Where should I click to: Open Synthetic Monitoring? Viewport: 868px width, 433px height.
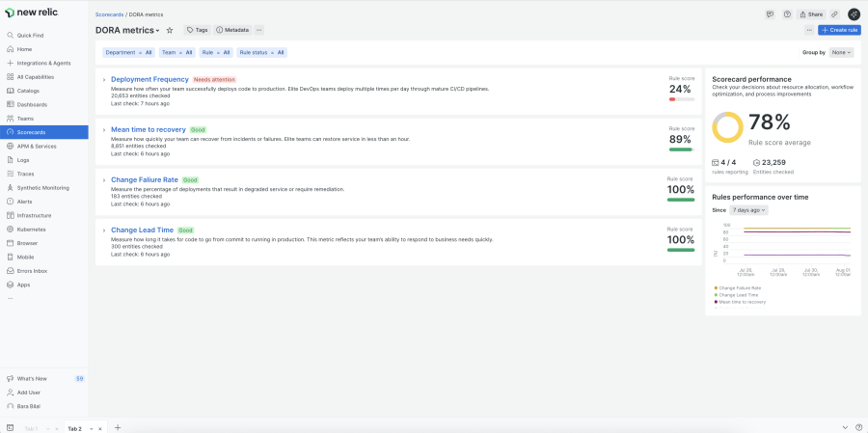(44, 188)
